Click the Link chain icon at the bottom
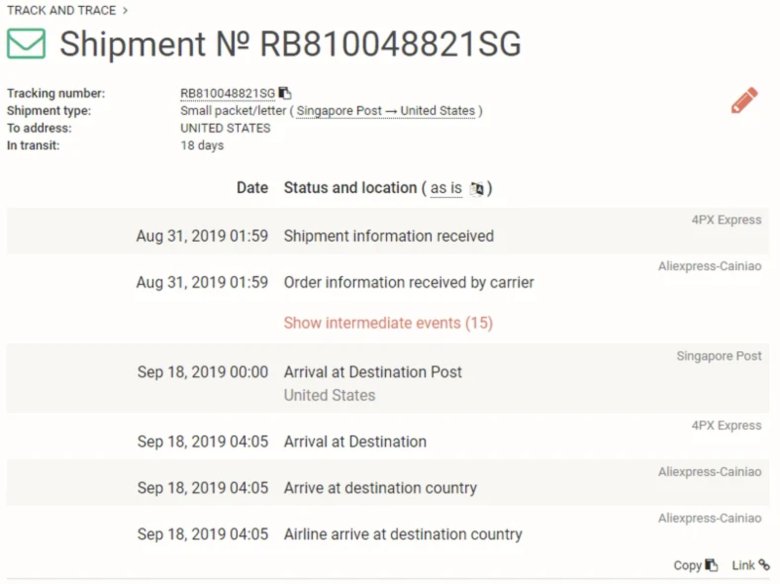The width and height of the screenshot is (780, 584). (x=764, y=565)
